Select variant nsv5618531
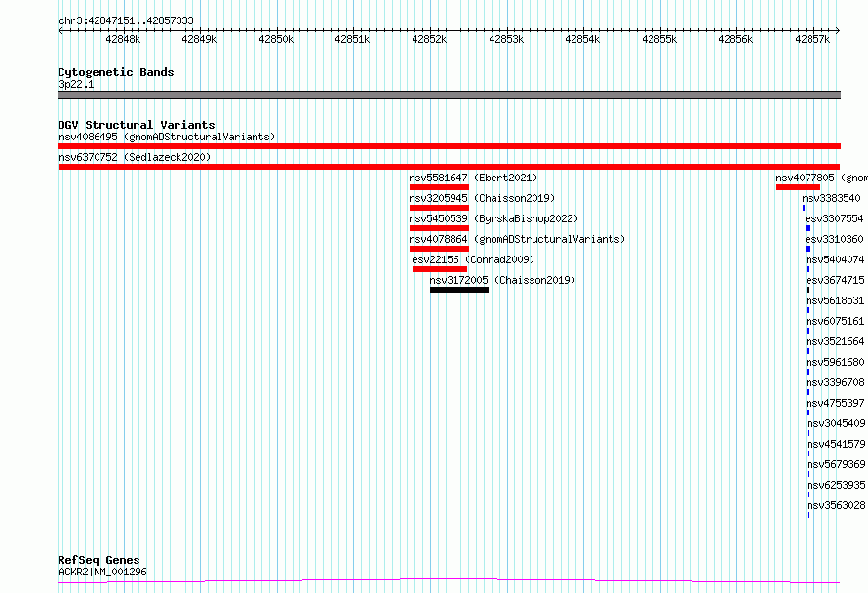The width and height of the screenshot is (868, 593). click(836, 300)
